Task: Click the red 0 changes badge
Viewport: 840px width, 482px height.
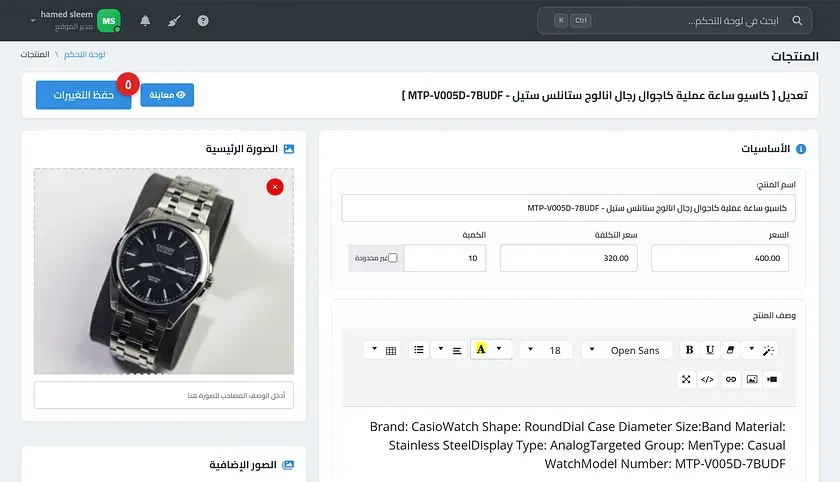Action: (x=128, y=85)
